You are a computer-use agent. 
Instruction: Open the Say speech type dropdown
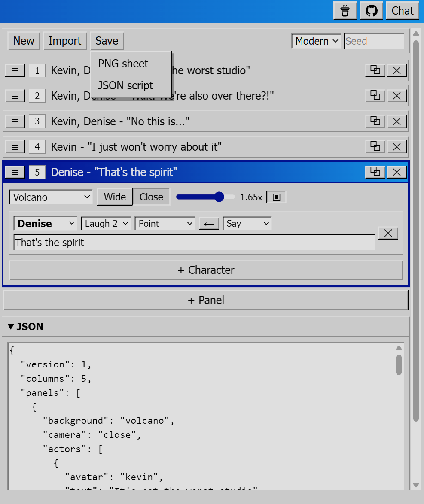point(247,223)
